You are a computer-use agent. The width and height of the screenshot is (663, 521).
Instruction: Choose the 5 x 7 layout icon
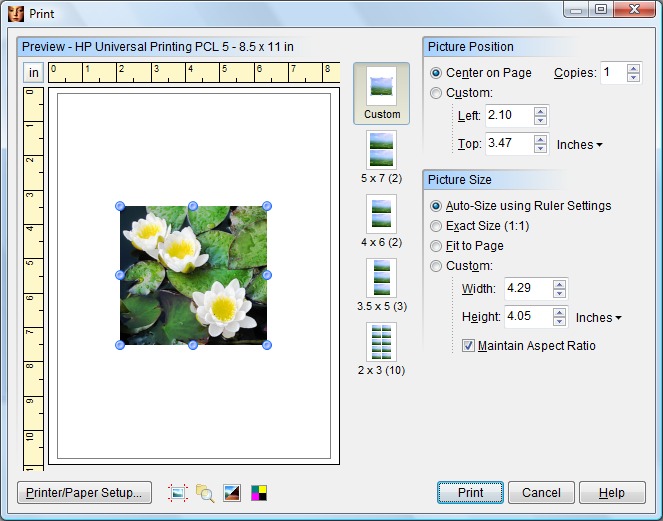click(x=381, y=149)
